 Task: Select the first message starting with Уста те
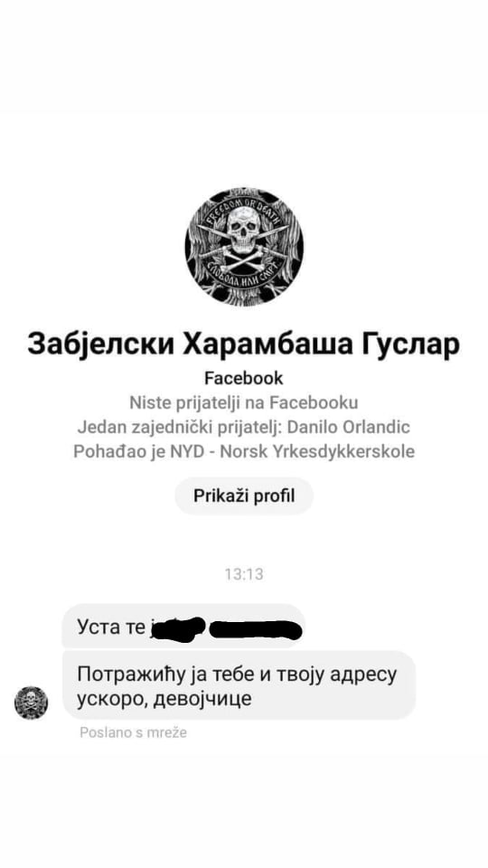(x=183, y=626)
